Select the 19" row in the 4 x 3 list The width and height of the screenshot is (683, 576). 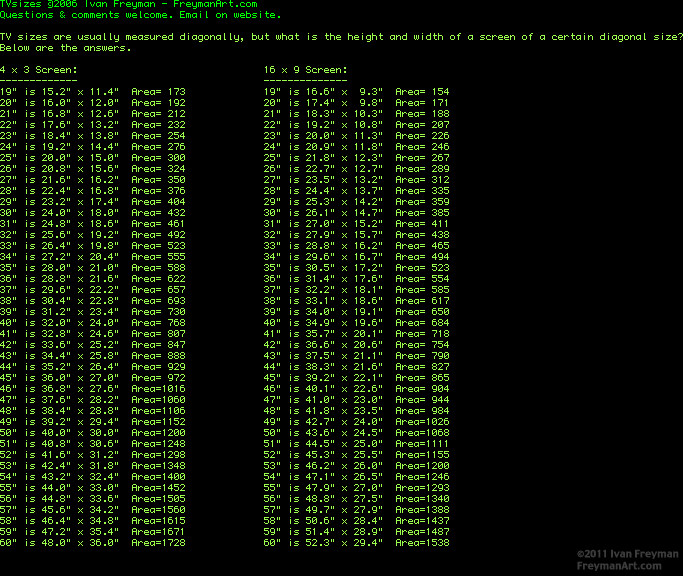coord(92,92)
